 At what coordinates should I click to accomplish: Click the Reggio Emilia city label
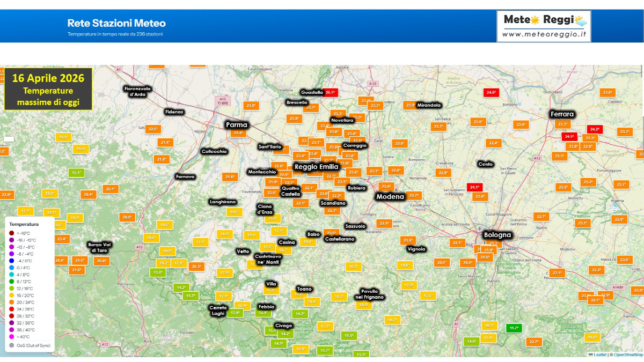[x=316, y=167]
